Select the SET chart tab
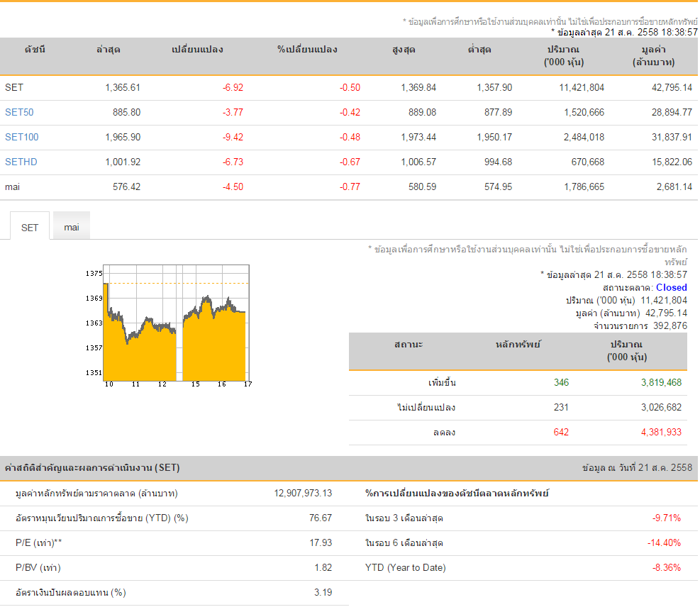700x607 pixels. (30, 227)
